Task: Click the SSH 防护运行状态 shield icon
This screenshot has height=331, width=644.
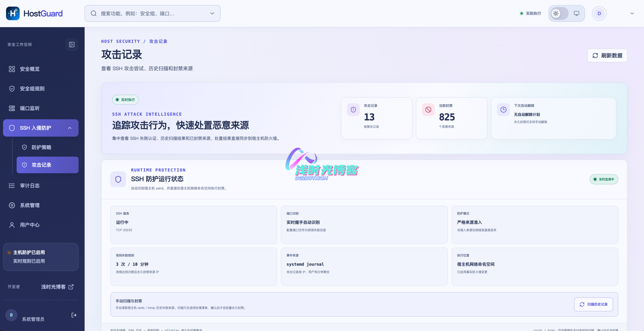Action: [118, 179]
